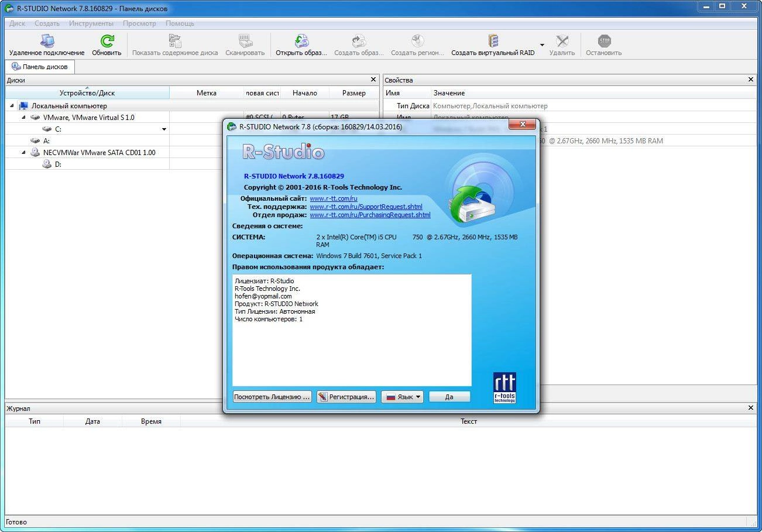Open the Просмотр menu

pos(139,23)
